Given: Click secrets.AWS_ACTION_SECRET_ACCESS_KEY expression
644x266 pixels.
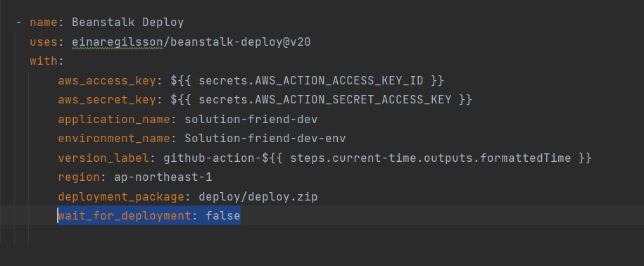Looking at the screenshot, I should point(324,100).
